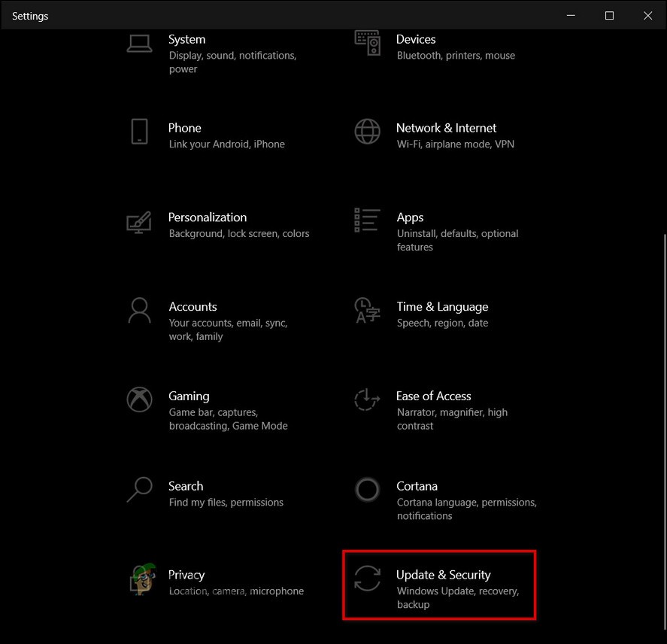The image size is (667, 644).
Task: Click the Cortana circle icon
Action: click(368, 490)
